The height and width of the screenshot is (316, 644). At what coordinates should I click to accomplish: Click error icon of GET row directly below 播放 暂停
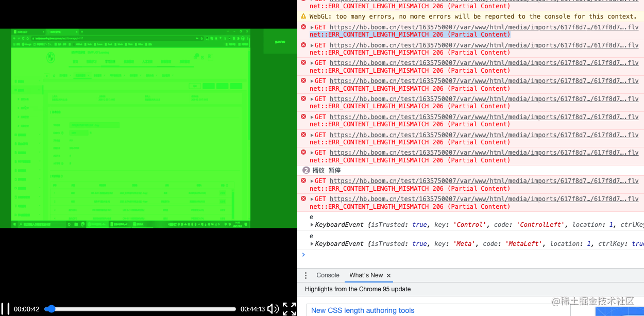click(x=303, y=180)
